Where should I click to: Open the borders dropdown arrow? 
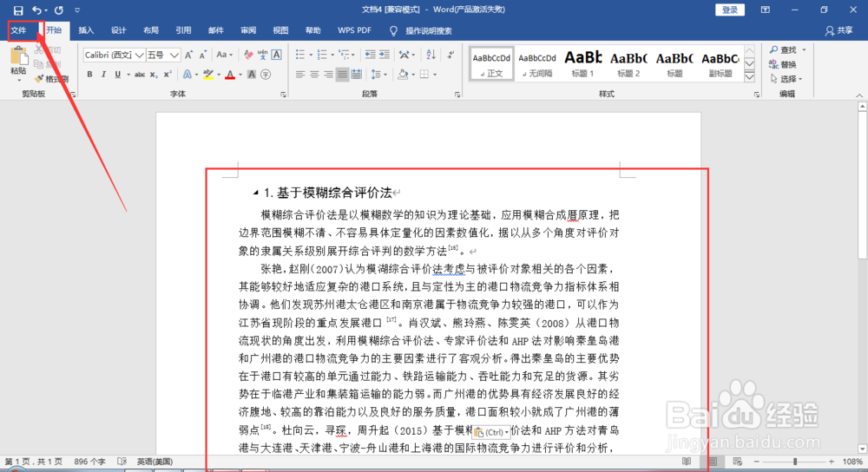click(435, 74)
